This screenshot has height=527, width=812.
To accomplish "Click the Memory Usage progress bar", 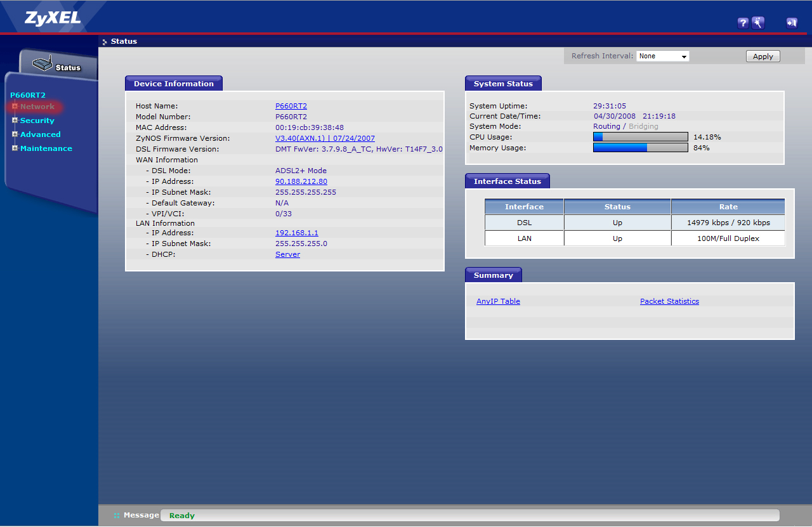I will pos(640,148).
